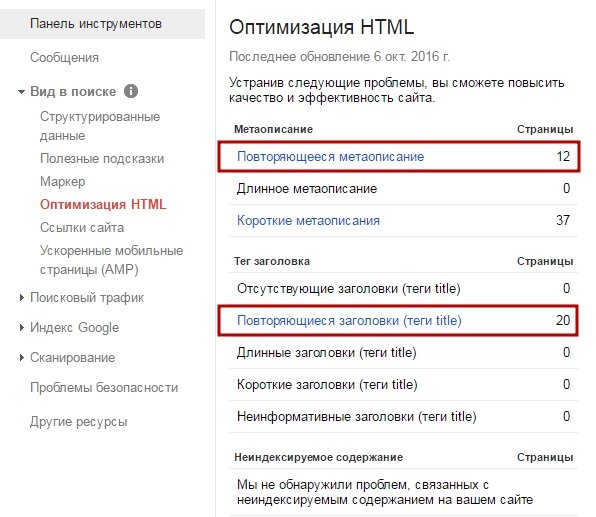Screen dimensions: 596x517
Task: Select Оптимизация HTML in the sidebar
Action: click(x=103, y=205)
